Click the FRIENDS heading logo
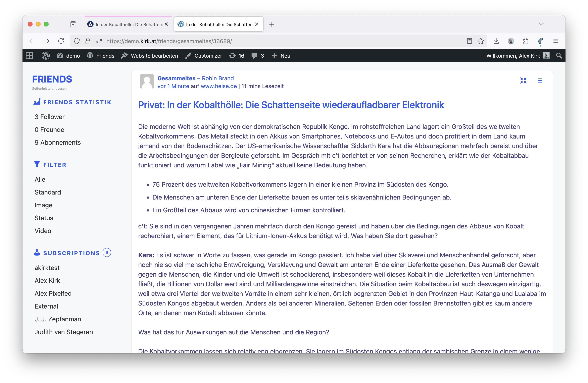The width and height of the screenshot is (588, 383). [x=52, y=79]
